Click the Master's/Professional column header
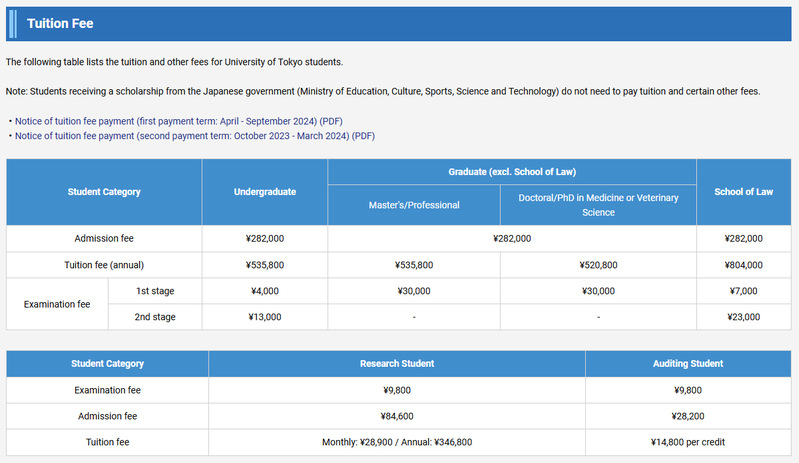The image size is (799, 463). (x=414, y=205)
